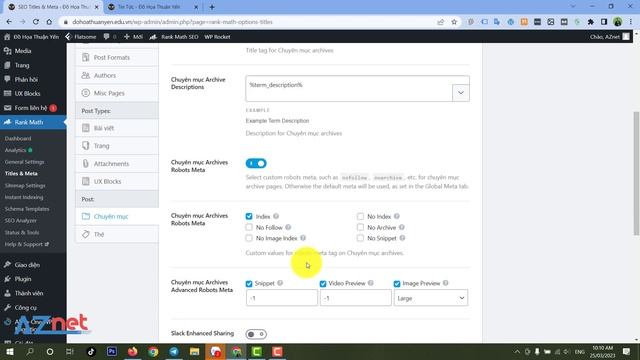
Task: Open Plugin menu in sidebar
Action: (x=23, y=279)
